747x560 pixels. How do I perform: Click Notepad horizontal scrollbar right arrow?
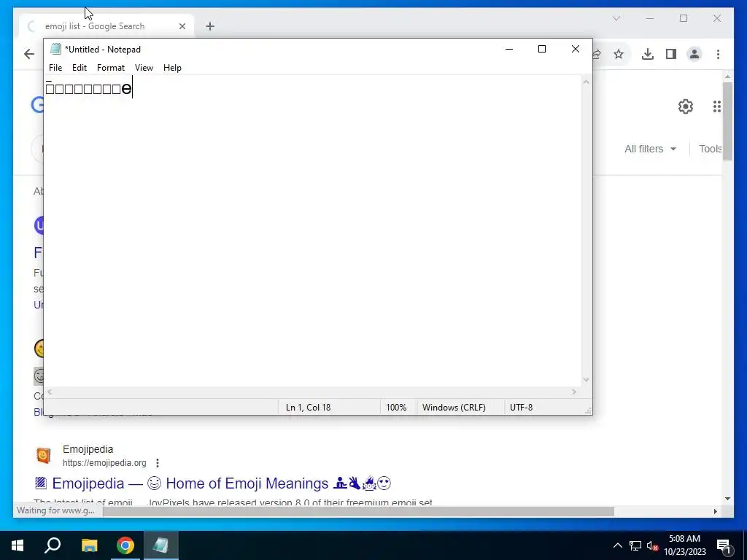pyautogui.click(x=573, y=392)
